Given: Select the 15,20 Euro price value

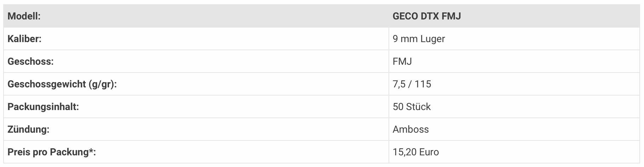Looking at the screenshot, I should click(416, 152).
